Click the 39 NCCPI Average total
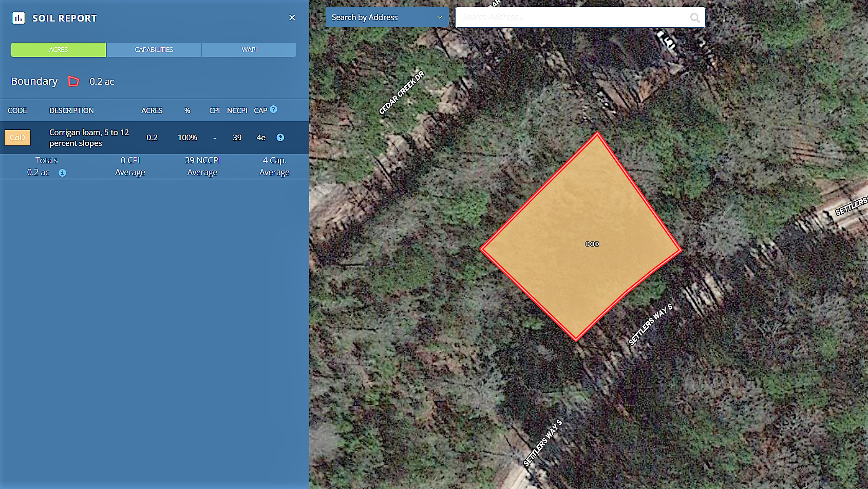The width and height of the screenshot is (868, 489). coord(202,166)
